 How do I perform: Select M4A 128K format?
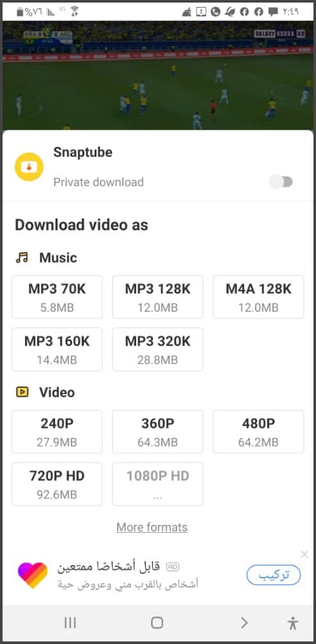pos(258,297)
